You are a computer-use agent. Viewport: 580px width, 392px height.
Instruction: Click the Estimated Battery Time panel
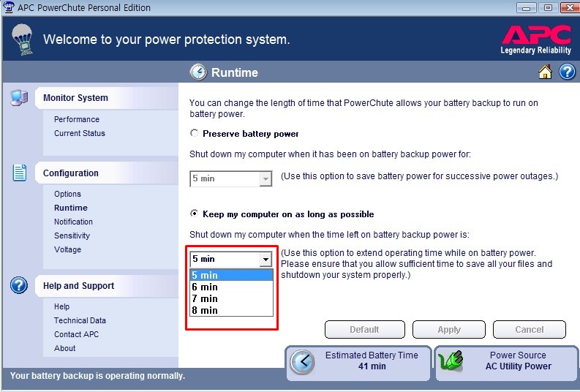pos(358,363)
